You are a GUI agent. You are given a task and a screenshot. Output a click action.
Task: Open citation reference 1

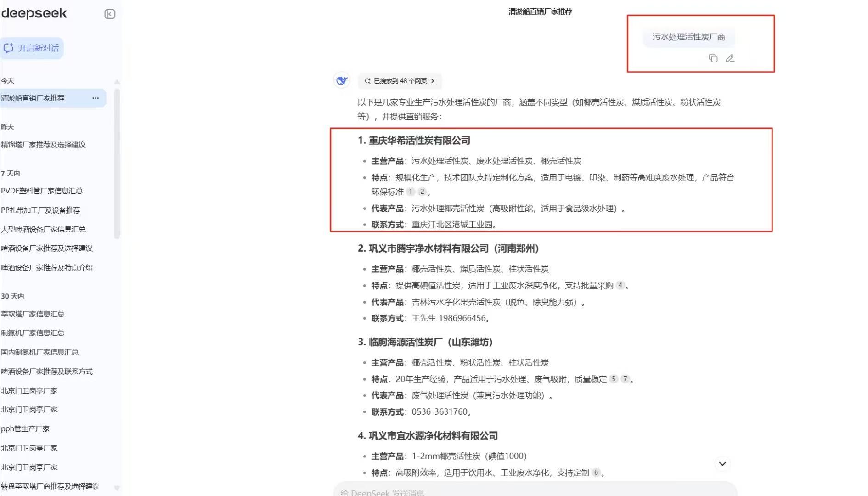tap(411, 192)
